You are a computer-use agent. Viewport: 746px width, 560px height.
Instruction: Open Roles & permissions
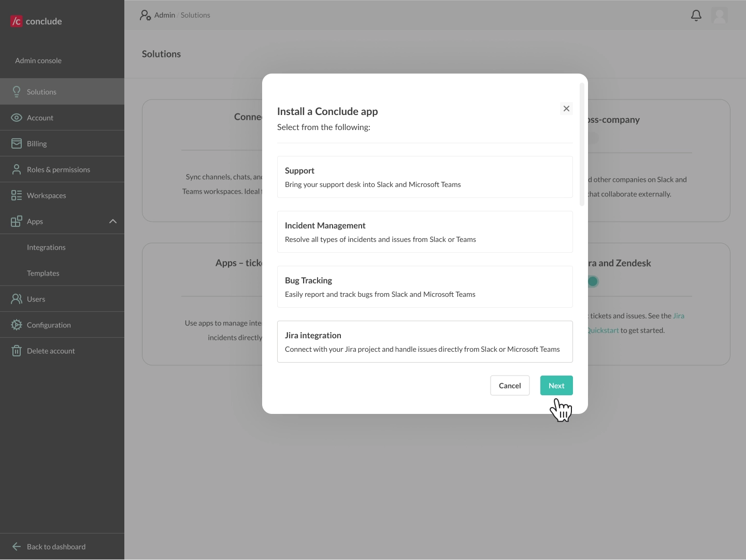pyautogui.click(x=62, y=169)
